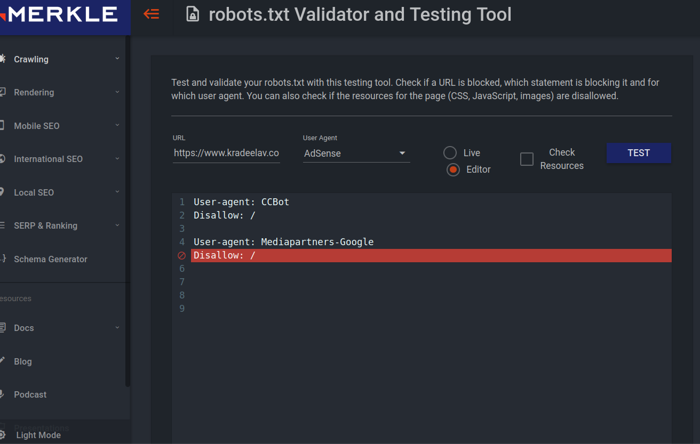Click the 'User-agent: CCBot' line in editor
Viewport: 700px width, 444px height.
pyautogui.click(x=241, y=202)
